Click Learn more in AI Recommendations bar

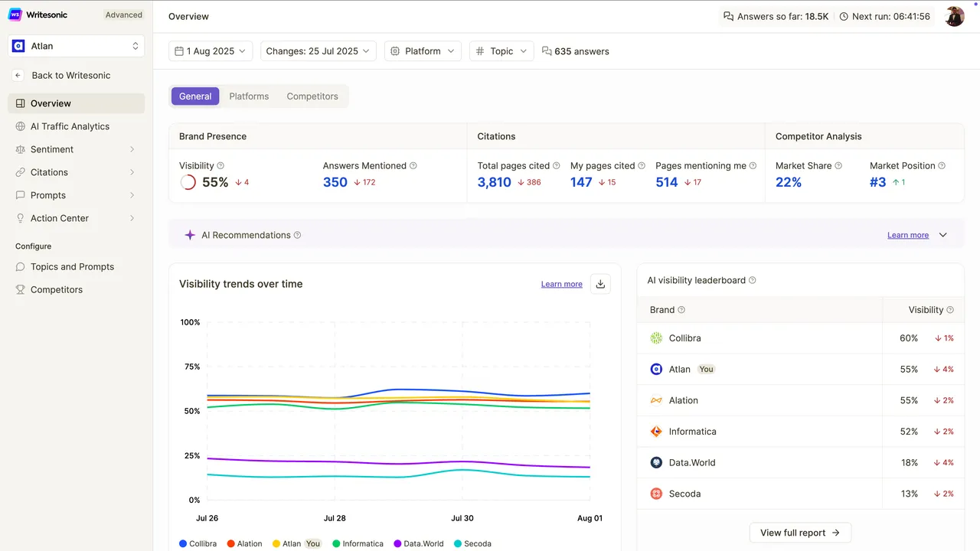(908, 235)
